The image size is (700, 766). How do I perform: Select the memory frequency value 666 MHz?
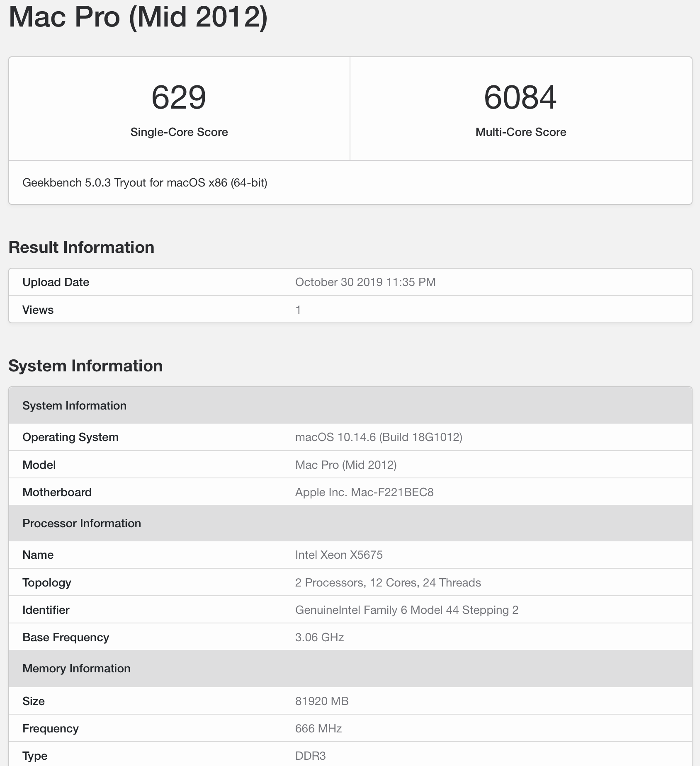(318, 729)
